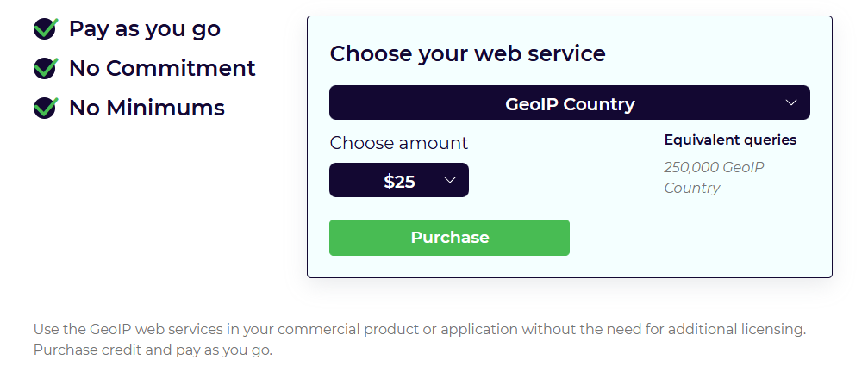Open the $25 amount dropdown
The image size is (868, 366).
tap(399, 180)
